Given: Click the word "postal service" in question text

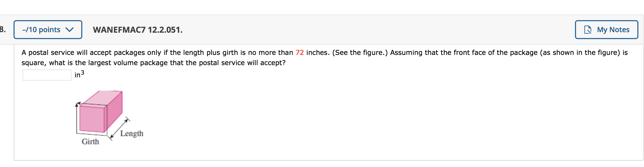Looking at the screenshot, I should point(51,53).
